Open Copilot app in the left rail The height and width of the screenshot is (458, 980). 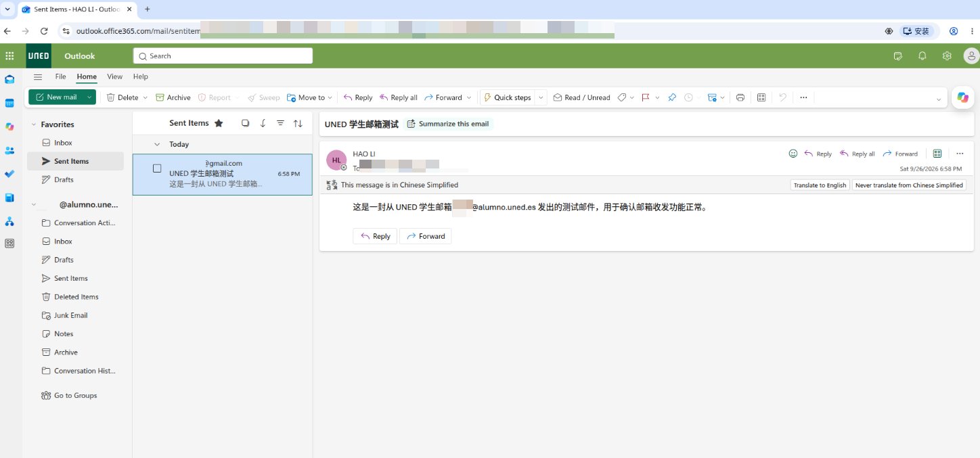click(x=9, y=127)
